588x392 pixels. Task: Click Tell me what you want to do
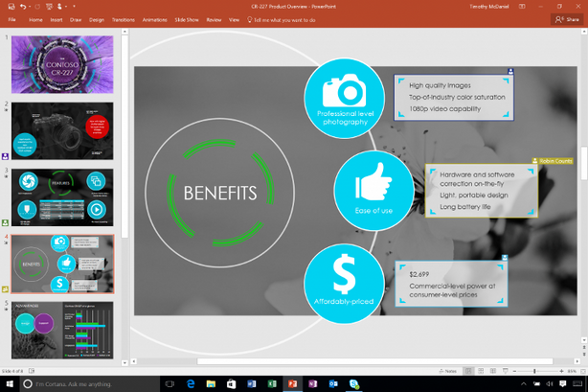282,19
